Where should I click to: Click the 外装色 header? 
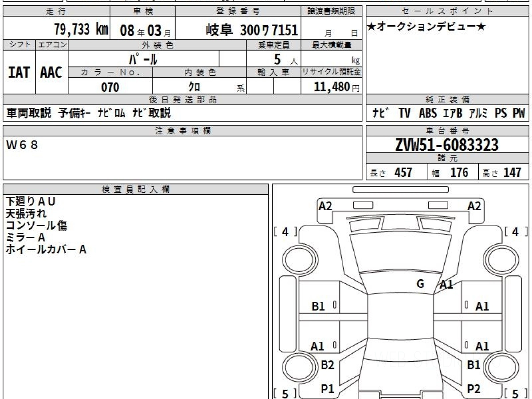click(x=157, y=45)
